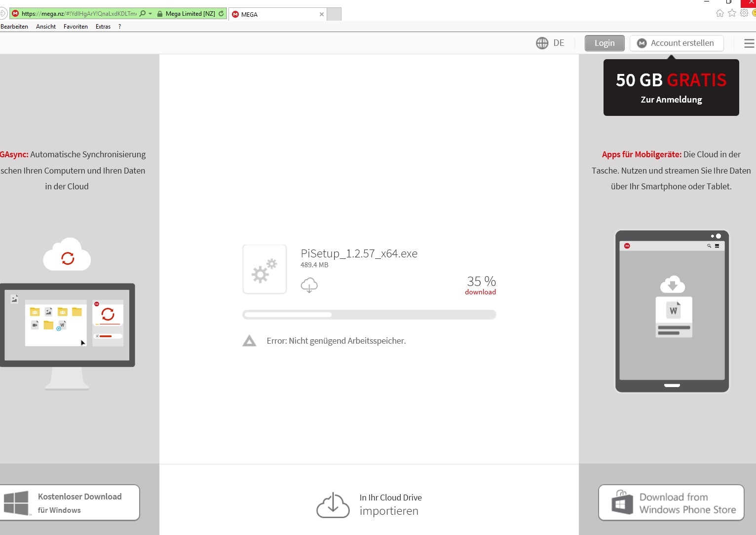This screenshot has width=756, height=535.
Task: Click the cloud download icon under filename
Action: pyautogui.click(x=309, y=285)
